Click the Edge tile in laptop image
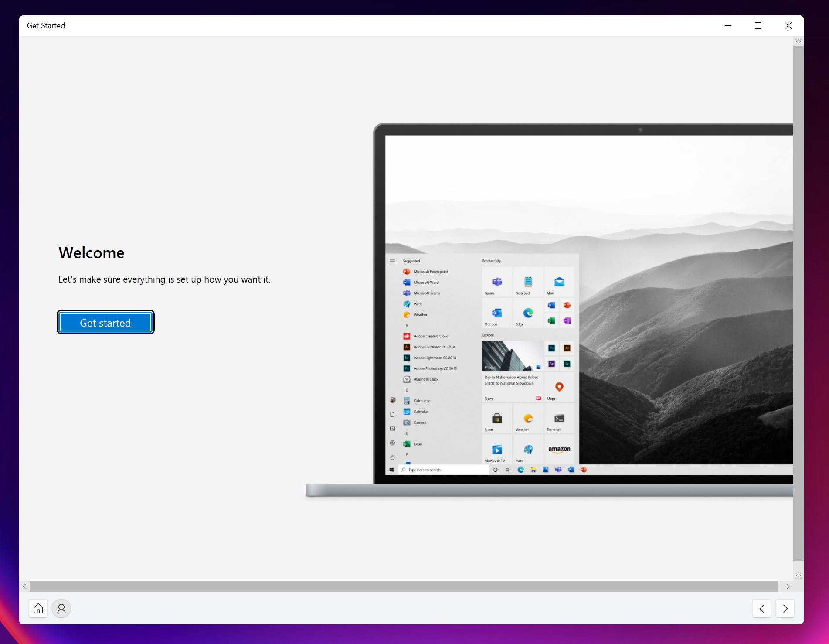This screenshot has height=644, width=829. pos(528,314)
